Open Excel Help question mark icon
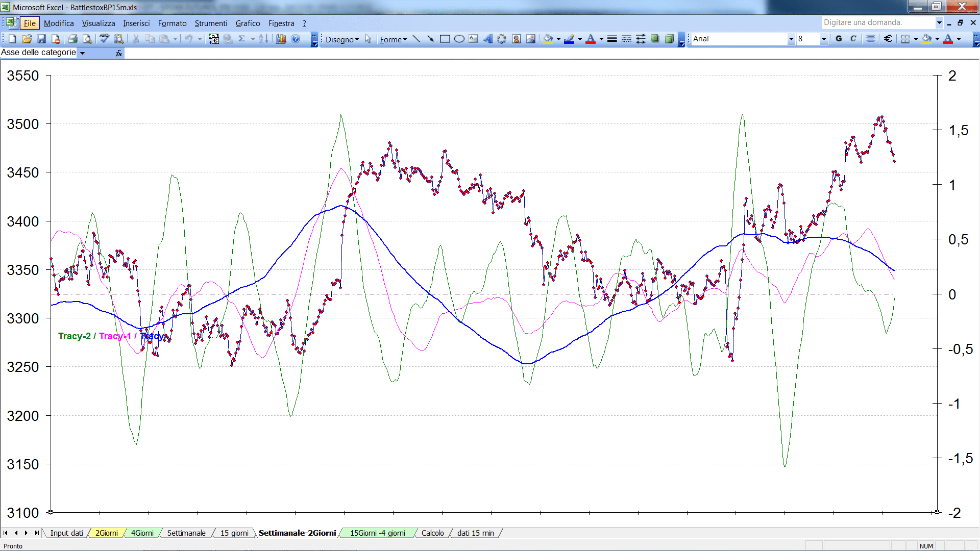The width and height of the screenshot is (980, 551). point(296,39)
